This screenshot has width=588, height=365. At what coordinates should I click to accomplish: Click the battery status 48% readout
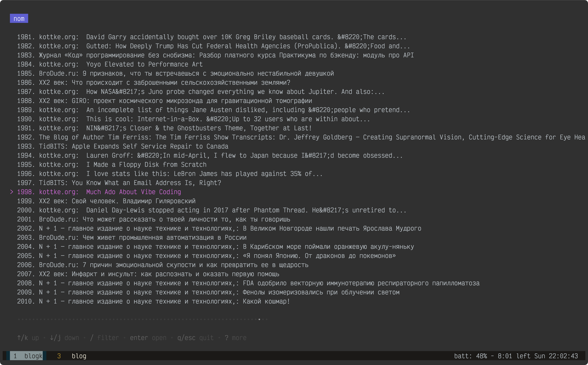(x=470, y=356)
